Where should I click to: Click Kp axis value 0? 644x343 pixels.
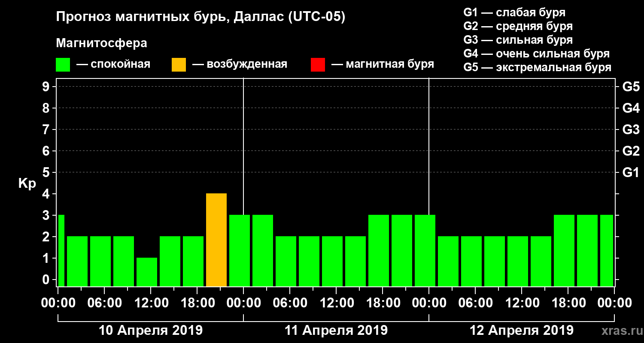(x=47, y=280)
